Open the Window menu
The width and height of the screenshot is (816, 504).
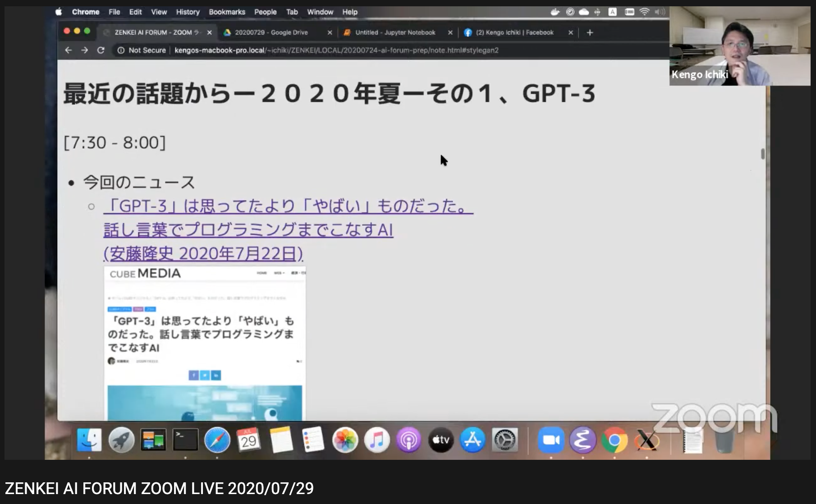[320, 12]
